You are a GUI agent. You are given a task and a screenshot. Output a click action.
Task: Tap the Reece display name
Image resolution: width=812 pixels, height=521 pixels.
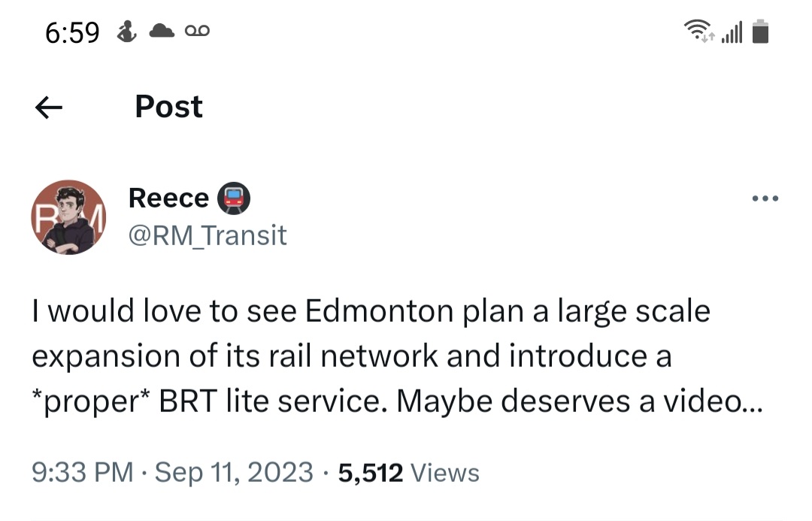(168, 198)
